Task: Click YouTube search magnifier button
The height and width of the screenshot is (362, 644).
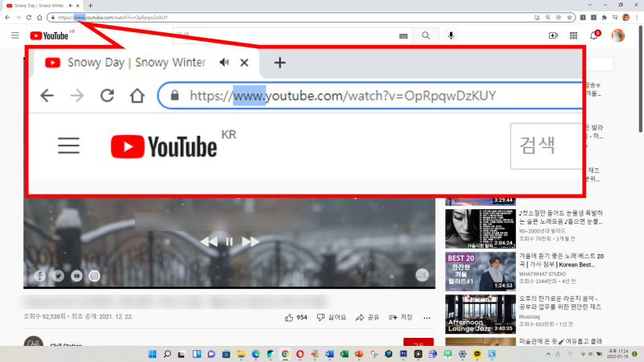Action: pyautogui.click(x=426, y=35)
